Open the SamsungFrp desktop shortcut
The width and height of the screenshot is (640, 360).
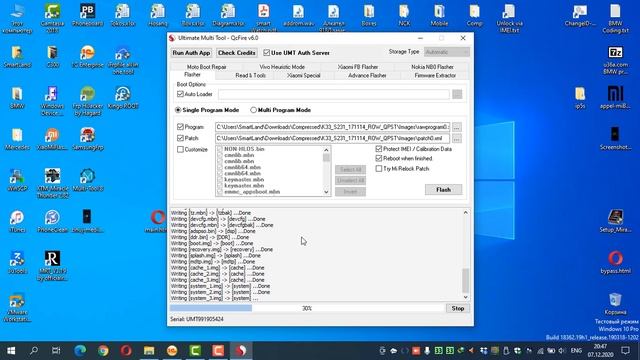coord(87,139)
